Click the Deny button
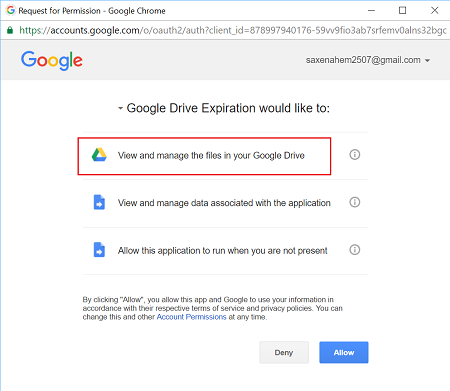Image resolution: width=450 pixels, height=391 pixels. point(284,352)
